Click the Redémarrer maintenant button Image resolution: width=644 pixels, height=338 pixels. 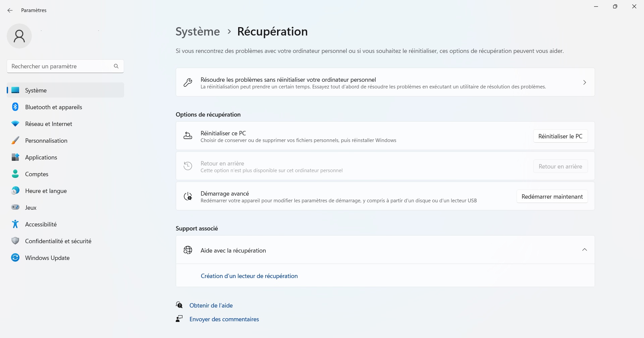tap(552, 197)
